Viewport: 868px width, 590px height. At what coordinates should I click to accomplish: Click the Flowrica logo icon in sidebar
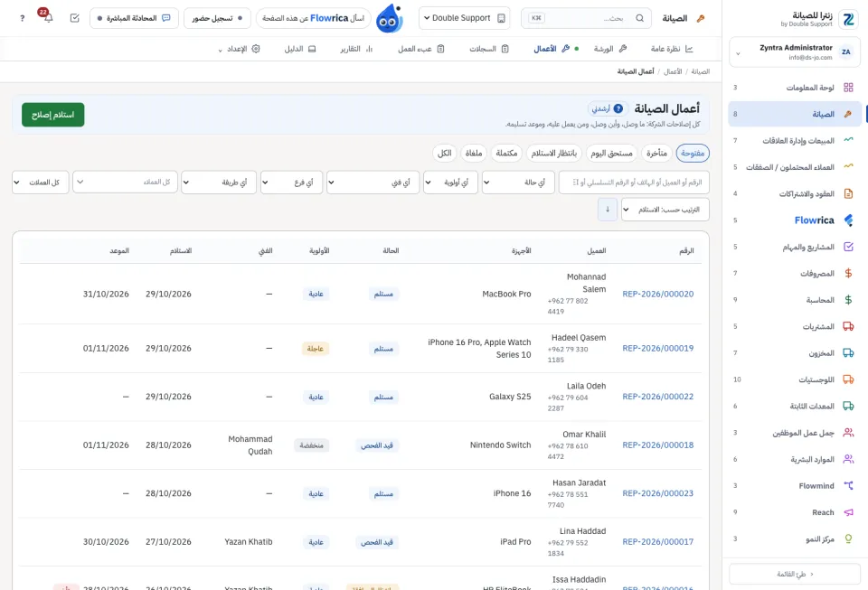(x=848, y=220)
